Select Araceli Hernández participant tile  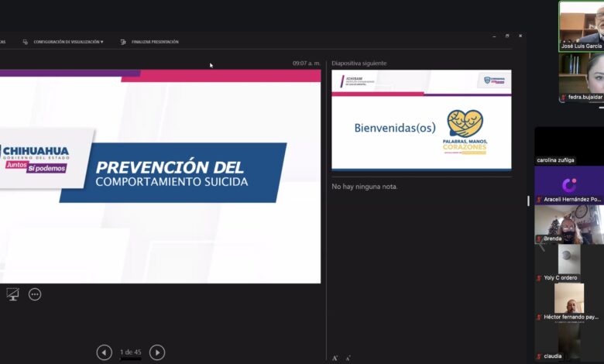point(569,185)
